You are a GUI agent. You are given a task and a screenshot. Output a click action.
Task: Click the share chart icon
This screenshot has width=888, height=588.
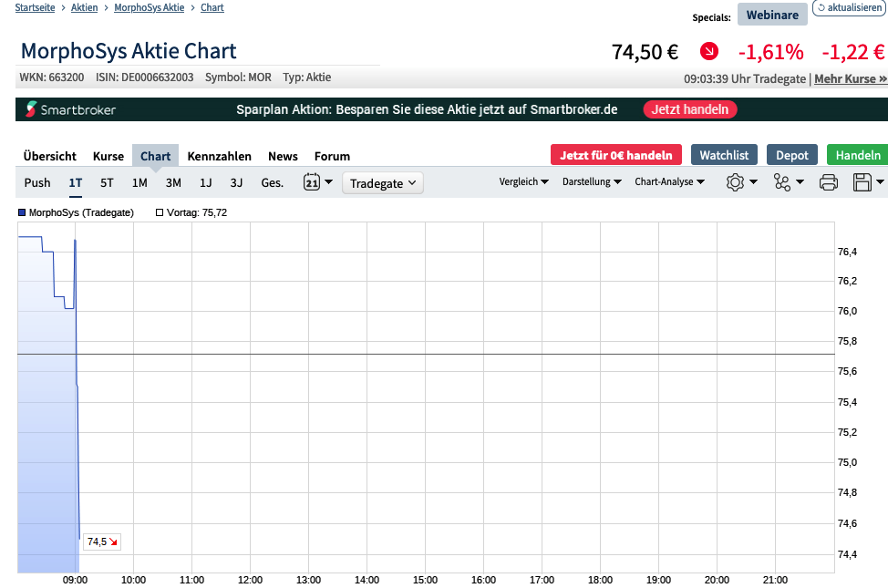782,182
